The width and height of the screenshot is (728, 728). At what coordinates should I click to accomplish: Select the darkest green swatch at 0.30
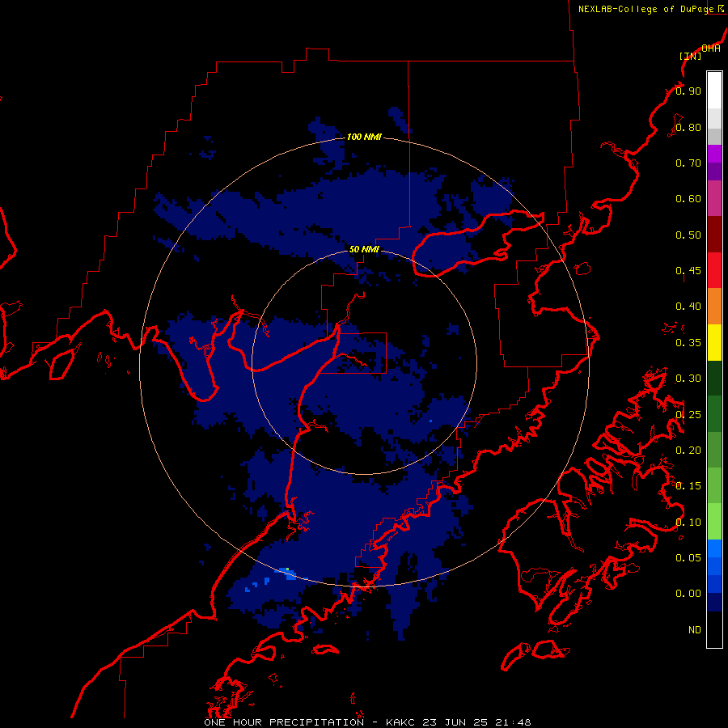[714, 378]
